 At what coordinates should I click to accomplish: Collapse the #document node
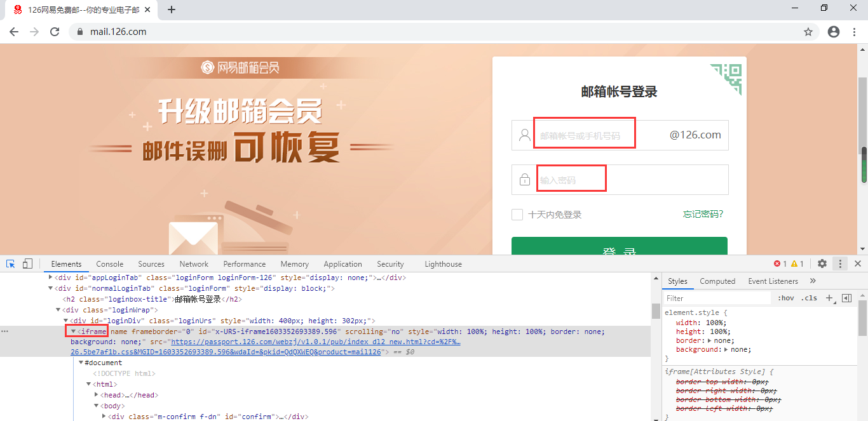coord(81,363)
